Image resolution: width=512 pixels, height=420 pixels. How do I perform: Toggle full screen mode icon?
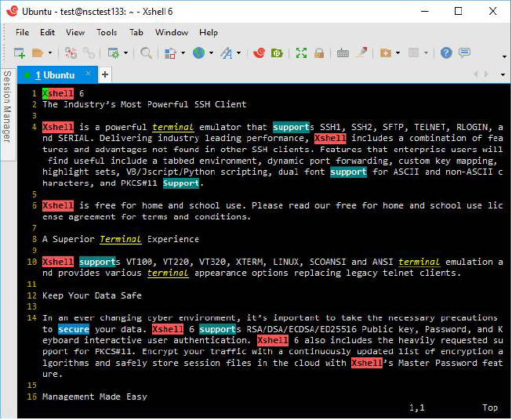click(301, 52)
